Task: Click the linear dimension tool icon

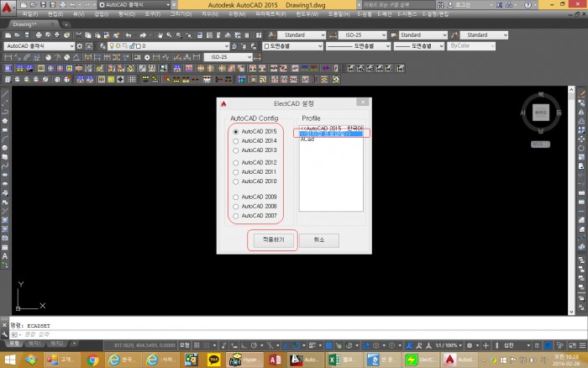Action: tap(8, 57)
